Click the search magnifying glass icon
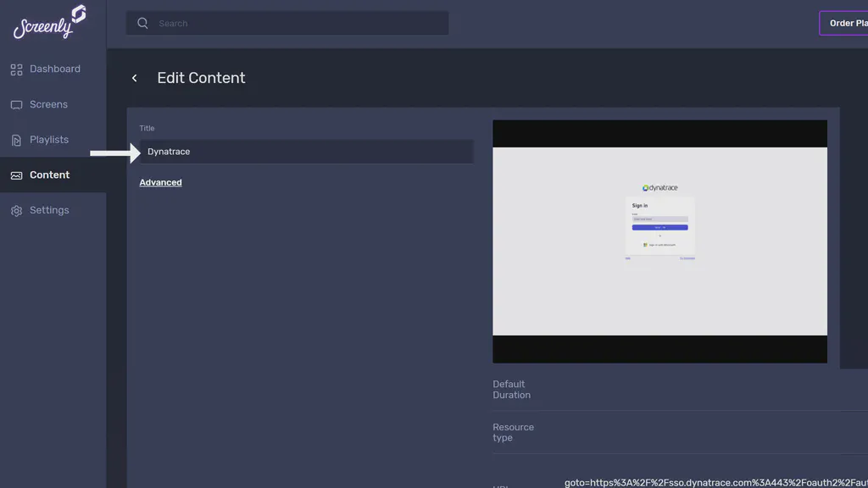 coord(142,23)
